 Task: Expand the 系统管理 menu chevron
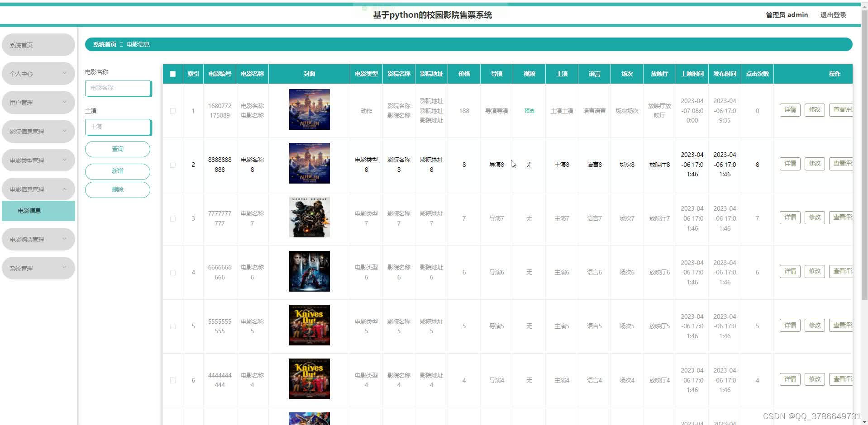(x=64, y=268)
